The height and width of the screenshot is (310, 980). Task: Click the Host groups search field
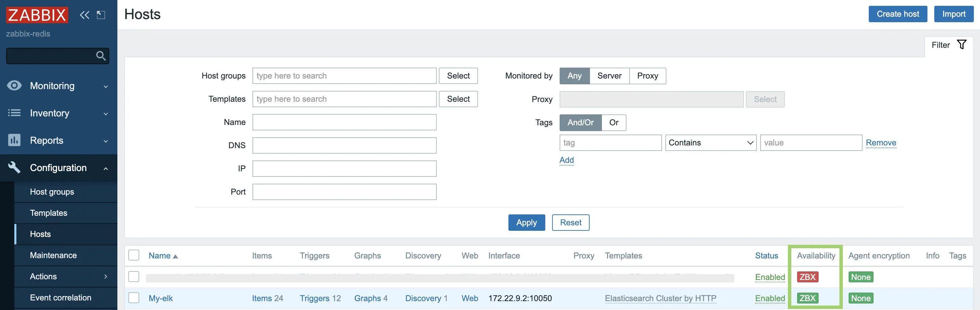pyautogui.click(x=344, y=76)
